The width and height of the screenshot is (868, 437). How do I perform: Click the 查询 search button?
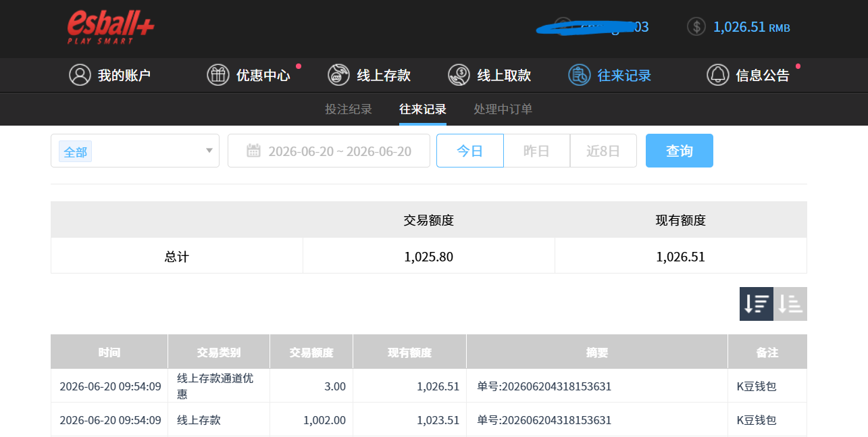[x=680, y=151]
